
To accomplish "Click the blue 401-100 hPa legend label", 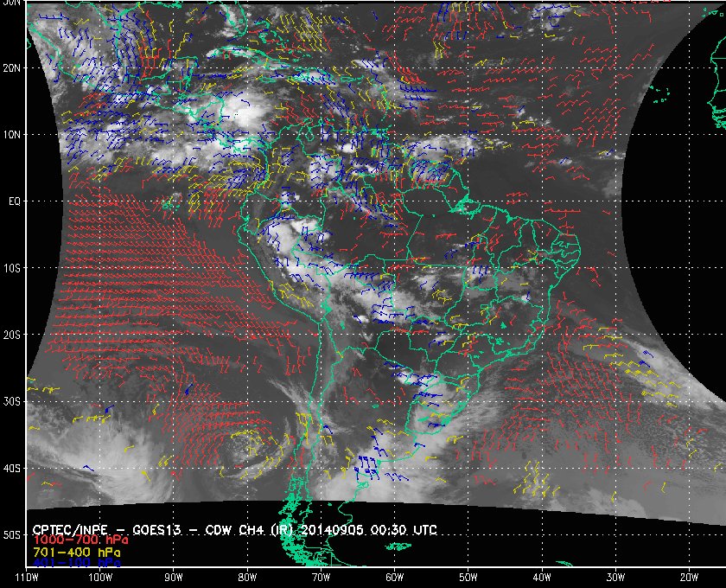I will [x=76, y=563].
